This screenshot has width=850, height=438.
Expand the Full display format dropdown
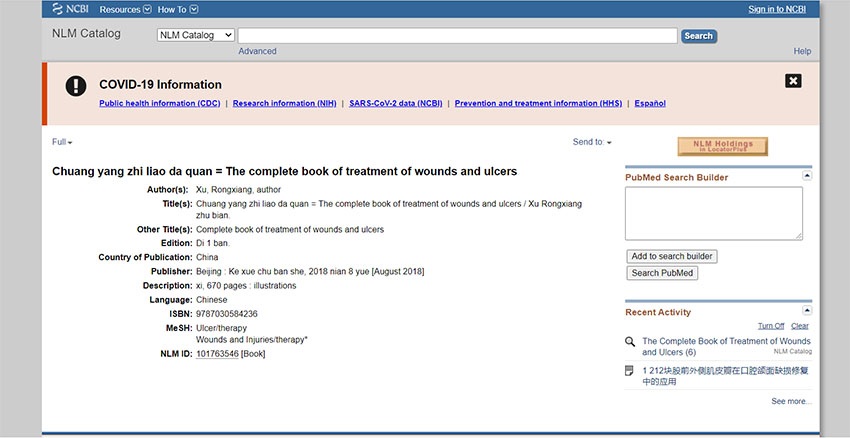point(62,142)
